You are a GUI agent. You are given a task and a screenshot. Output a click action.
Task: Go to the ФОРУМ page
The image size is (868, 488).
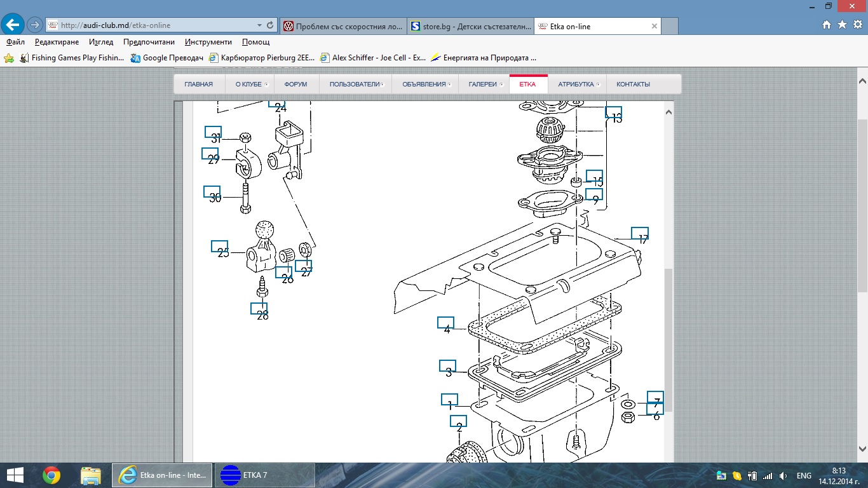tap(295, 84)
